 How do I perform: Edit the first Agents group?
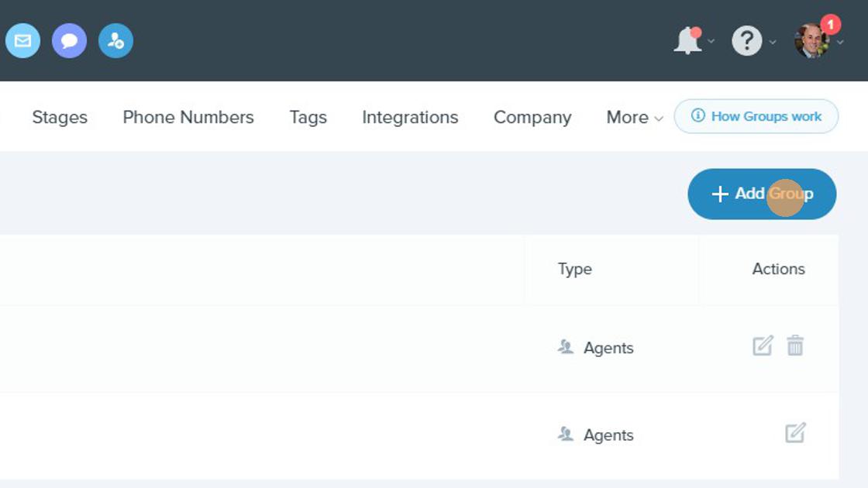point(763,345)
